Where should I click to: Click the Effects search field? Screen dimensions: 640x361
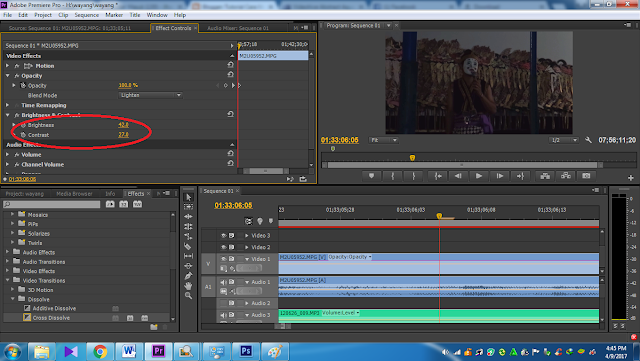[x=51, y=204]
